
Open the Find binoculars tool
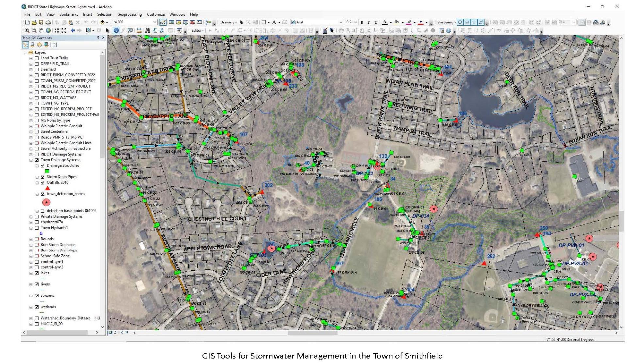(148, 31)
